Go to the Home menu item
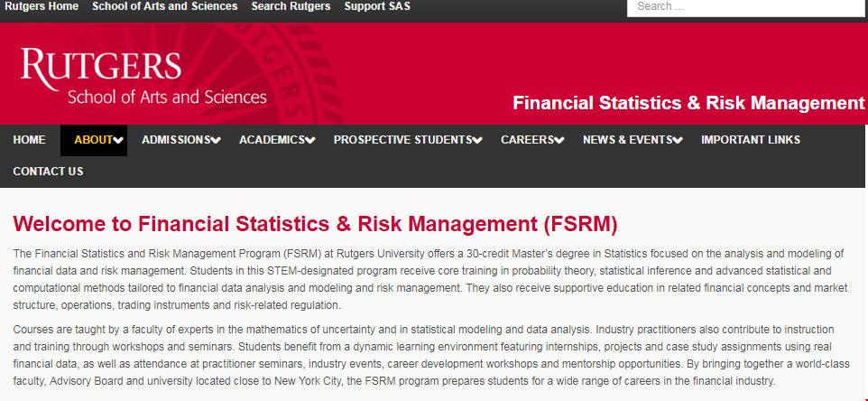Viewport: 868px width, 401px height. coord(29,140)
